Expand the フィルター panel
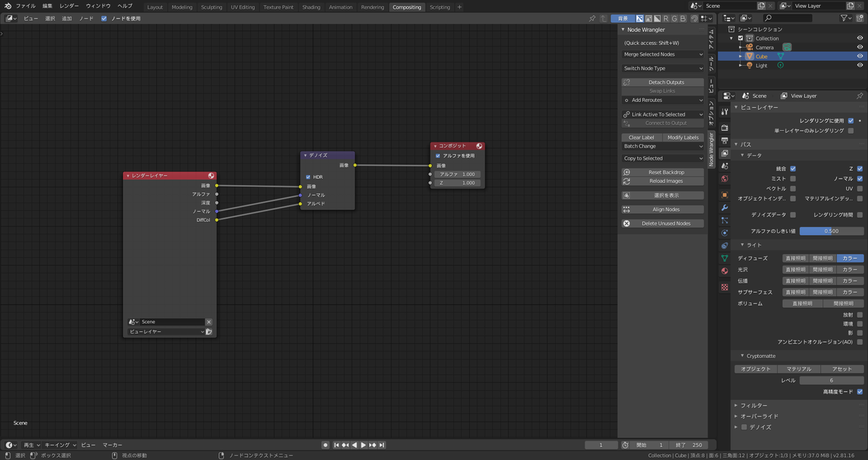This screenshot has height=460, width=868. [x=753, y=405]
